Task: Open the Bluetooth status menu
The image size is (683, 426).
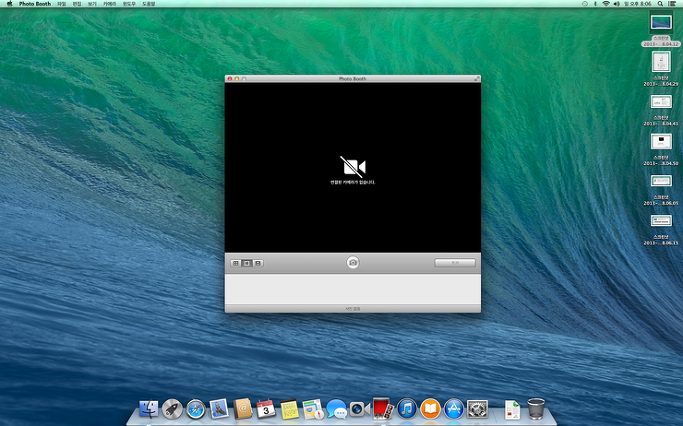Action: [595, 3]
